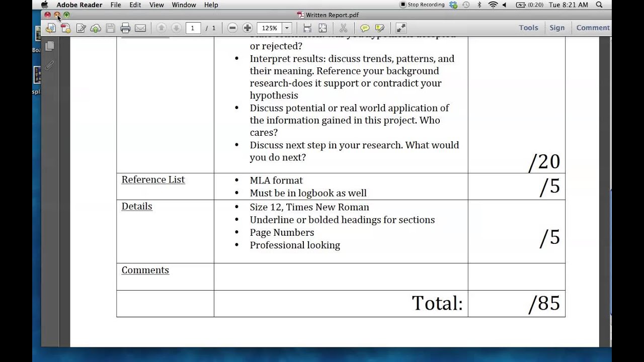Click 'Professional looking' bullet text
This screenshot has height=362, width=644.
pos(295,245)
